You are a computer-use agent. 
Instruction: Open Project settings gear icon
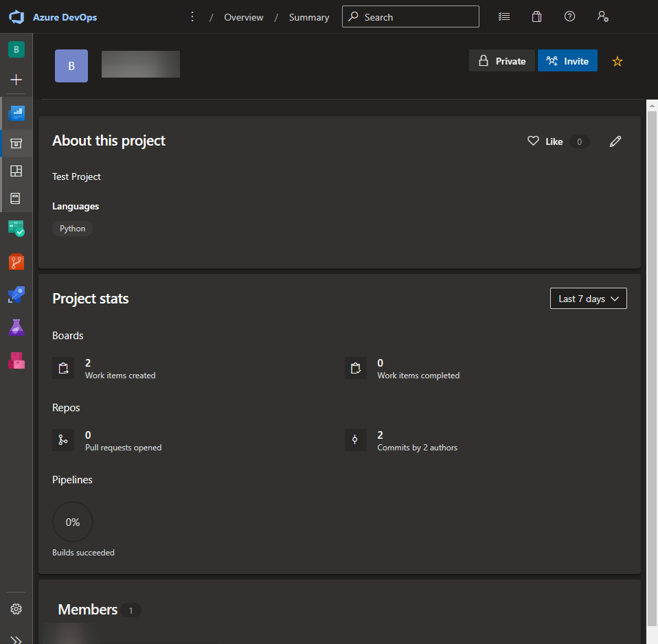tap(16, 609)
